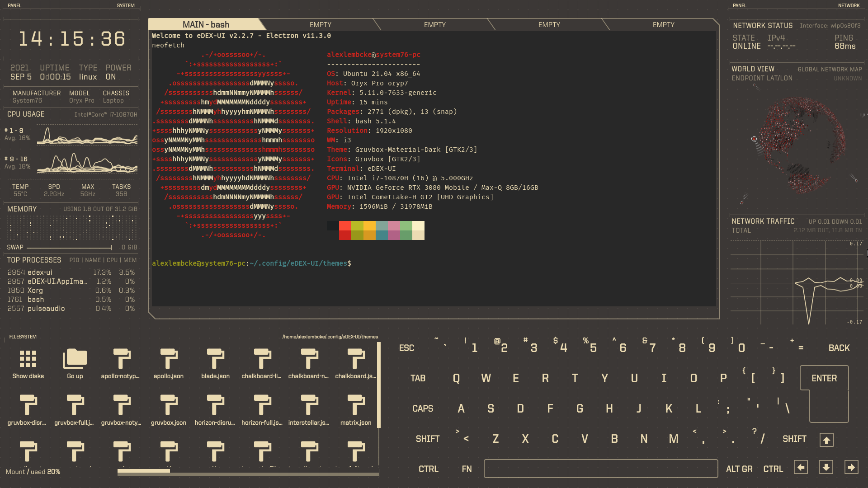Toggle the right CTRL key
868x488 pixels.
tap(773, 469)
